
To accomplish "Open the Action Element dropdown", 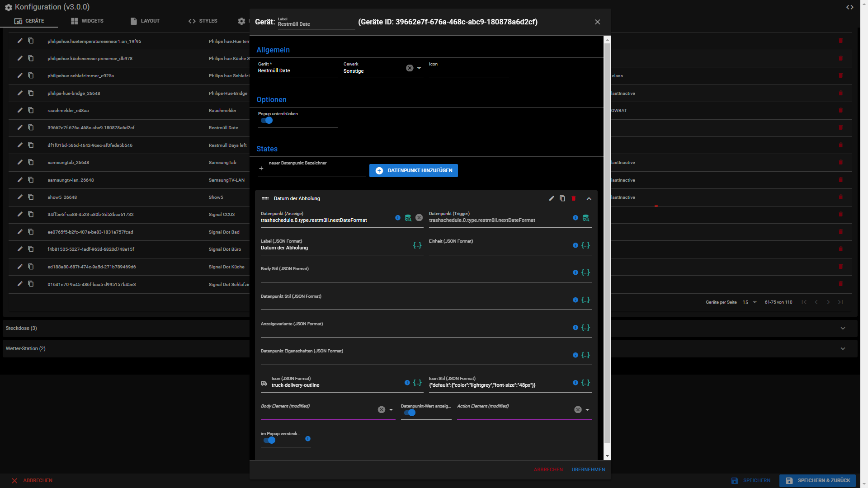I will pos(587,410).
